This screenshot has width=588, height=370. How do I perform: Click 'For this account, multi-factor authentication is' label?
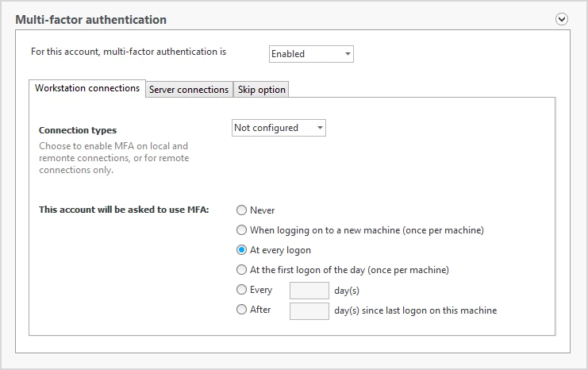[129, 52]
